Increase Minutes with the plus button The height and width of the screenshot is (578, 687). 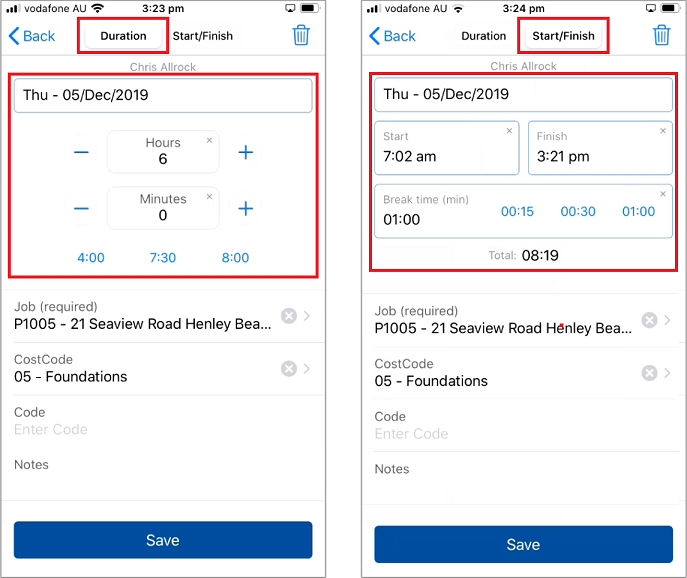[x=245, y=208]
